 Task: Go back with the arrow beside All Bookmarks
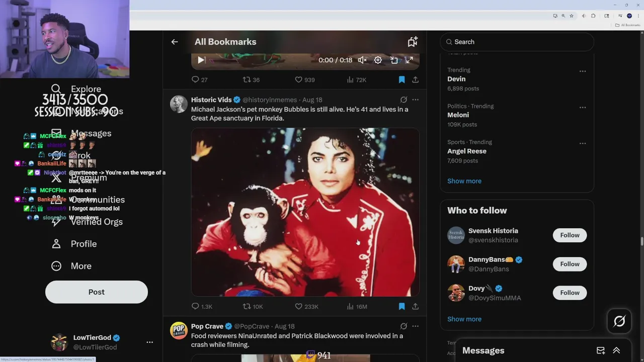tap(175, 42)
